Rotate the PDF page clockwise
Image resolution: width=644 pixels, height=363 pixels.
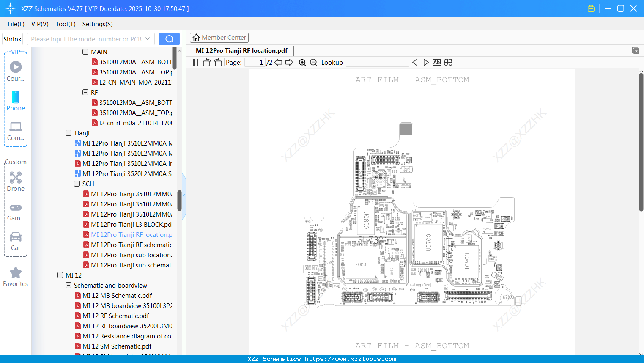[x=217, y=62]
